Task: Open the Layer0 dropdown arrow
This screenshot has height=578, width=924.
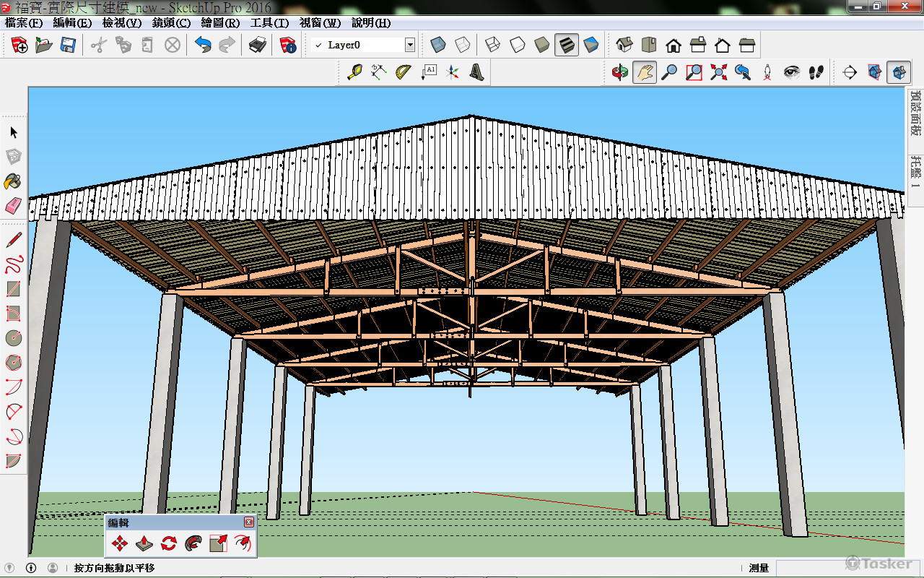Action: (410, 46)
